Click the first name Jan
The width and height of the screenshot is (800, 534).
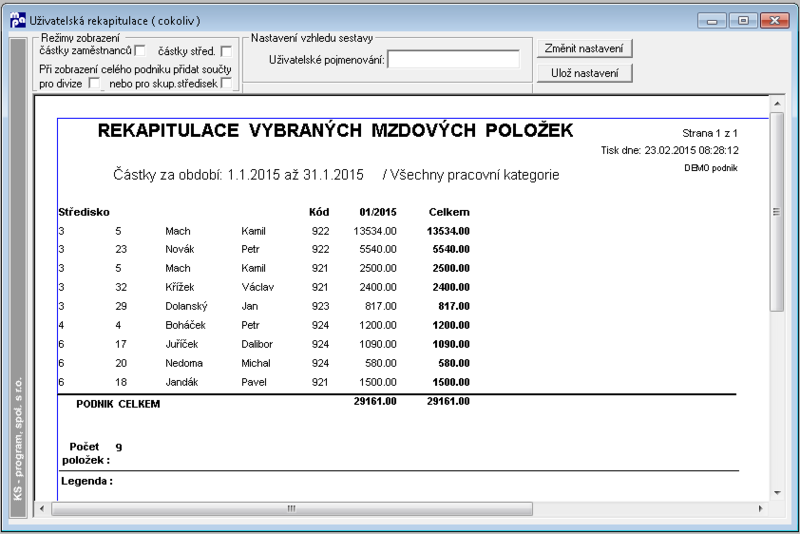249,307
